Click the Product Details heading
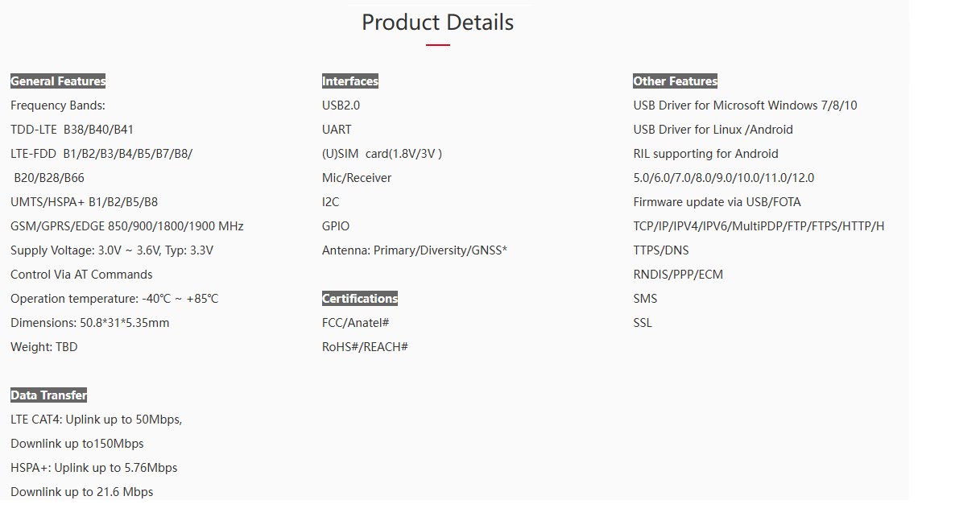The image size is (980, 521). pyautogui.click(x=437, y=23)
